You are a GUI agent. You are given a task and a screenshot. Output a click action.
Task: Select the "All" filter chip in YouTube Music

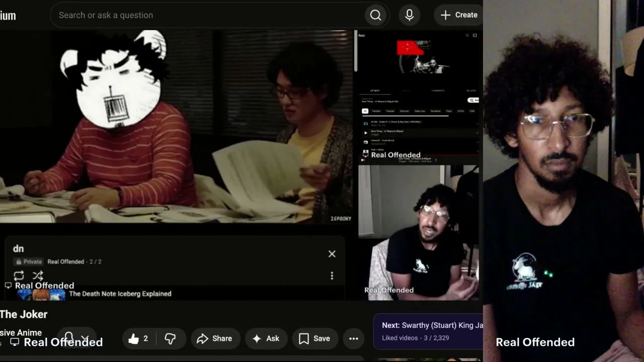[365, 111]
